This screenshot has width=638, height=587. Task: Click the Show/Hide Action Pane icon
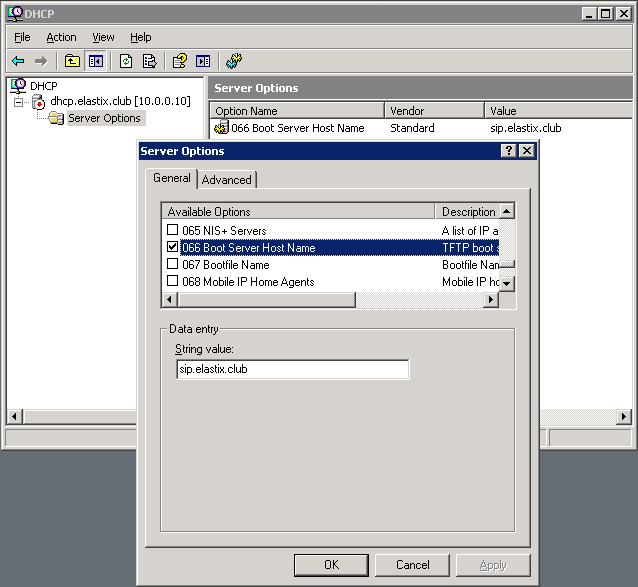click(x=203, y=61)
